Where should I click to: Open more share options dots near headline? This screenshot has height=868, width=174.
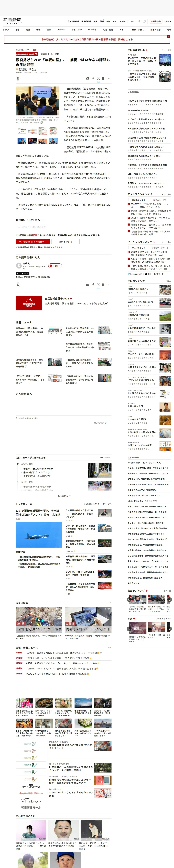[x=109, y=79]
